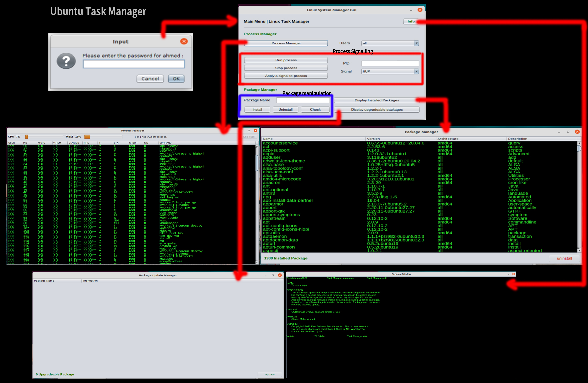Image resolution: width=588 pixels, height=383 pixels.
Task: Close the Input password dialog
Action: coord(184,41)
